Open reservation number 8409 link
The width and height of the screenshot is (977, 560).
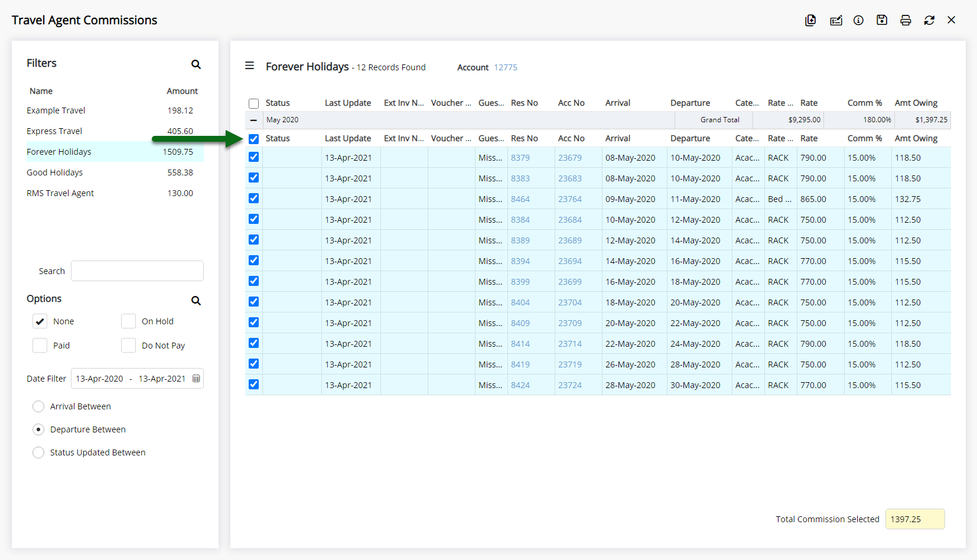click(520, 323)
